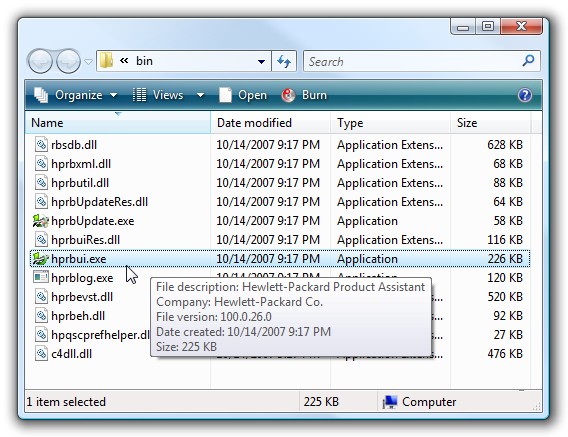Open the Organize menu
Viewport: 568px width, 437px height.
[x=76, y=95]
